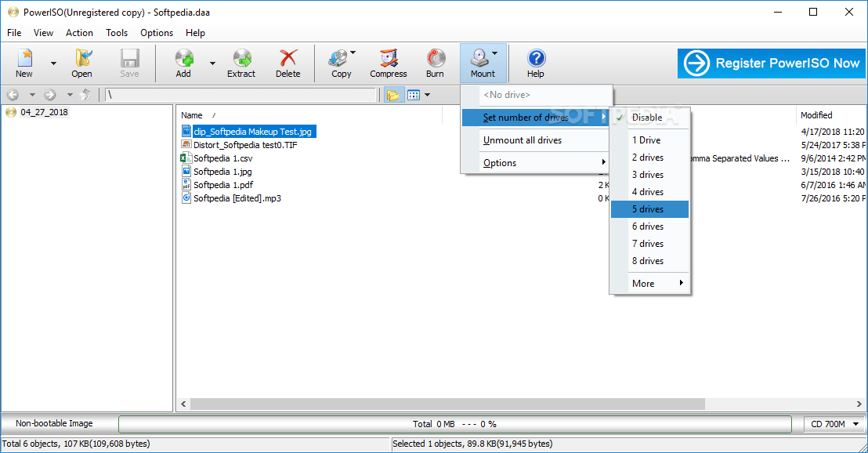Screen dimensions: 868x453
Task: Click the Register PowerISO Now button
Action: [771, 63]
